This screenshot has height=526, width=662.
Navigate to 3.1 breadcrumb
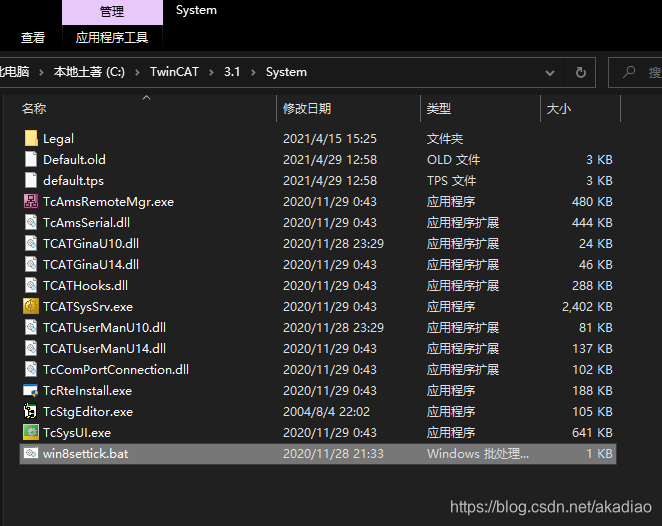pyautogui.click(x=232, y=72)
